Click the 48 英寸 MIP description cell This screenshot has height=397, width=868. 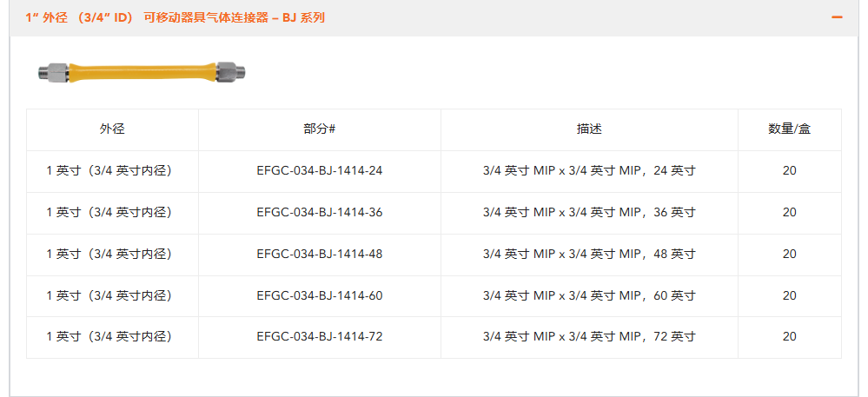click(589, 254)
